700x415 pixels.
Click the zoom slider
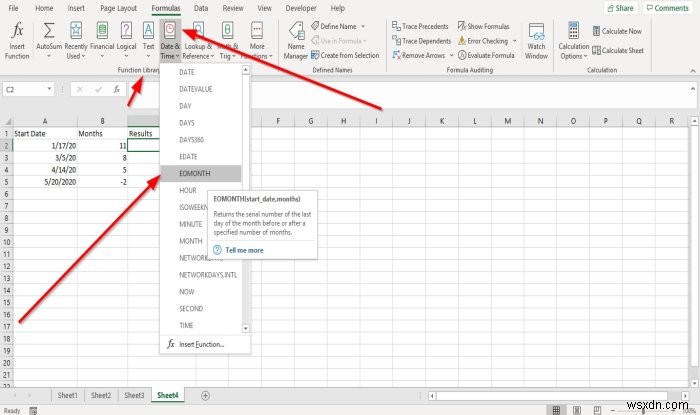click(x=643, y=410)
